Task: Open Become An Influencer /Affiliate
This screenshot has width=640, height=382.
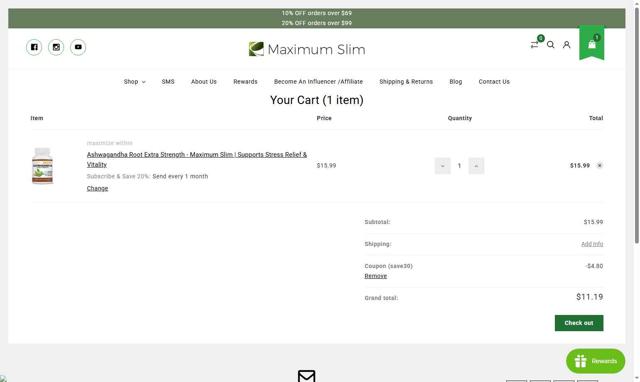Action: coord(318,82)
